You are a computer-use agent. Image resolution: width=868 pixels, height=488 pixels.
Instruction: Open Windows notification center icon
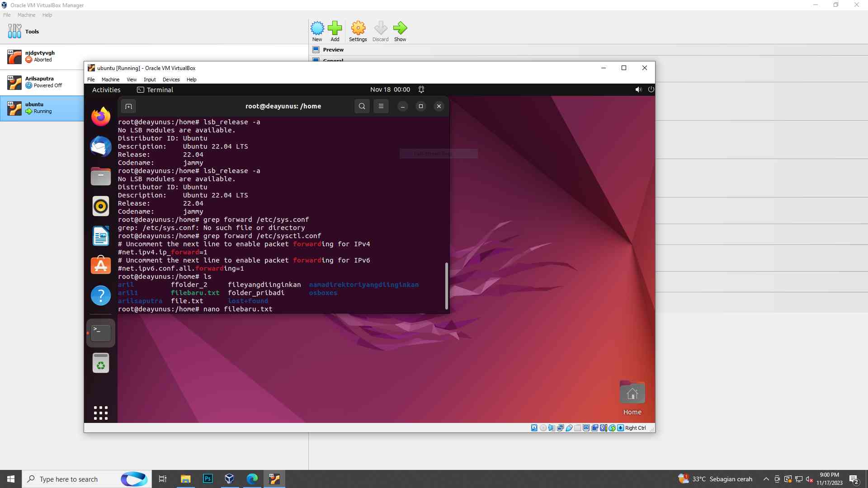[x=854, y=479]
